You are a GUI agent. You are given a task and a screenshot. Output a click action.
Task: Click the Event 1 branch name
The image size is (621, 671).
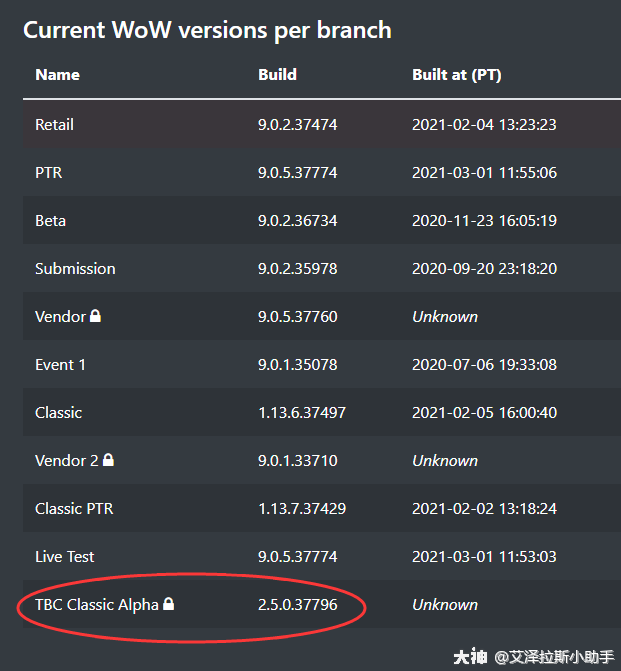pyautogui.click(x=60, y=364)
